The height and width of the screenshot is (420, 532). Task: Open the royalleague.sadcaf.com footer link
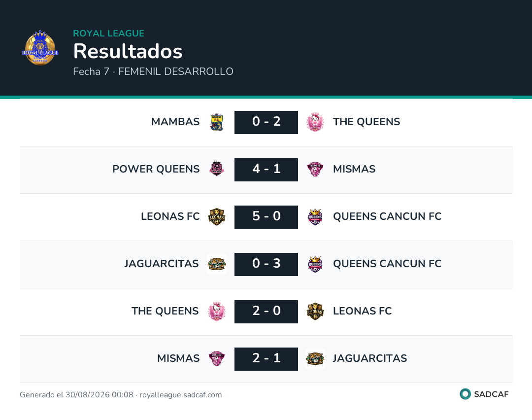tap(180, 394)
